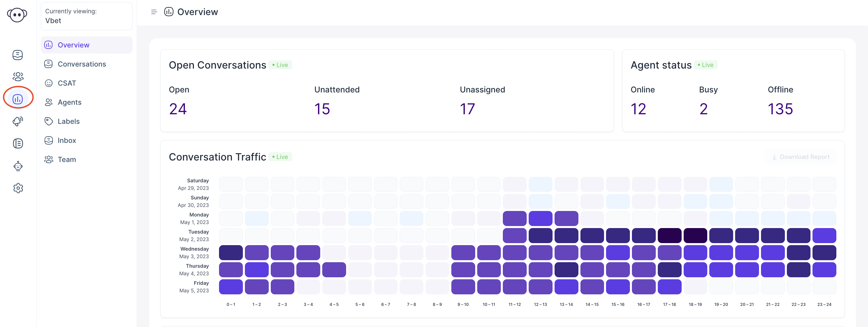Select Tuesday May 2 heatmap cell for 17–18
This screenshot has width=868, height=327.
670,235
